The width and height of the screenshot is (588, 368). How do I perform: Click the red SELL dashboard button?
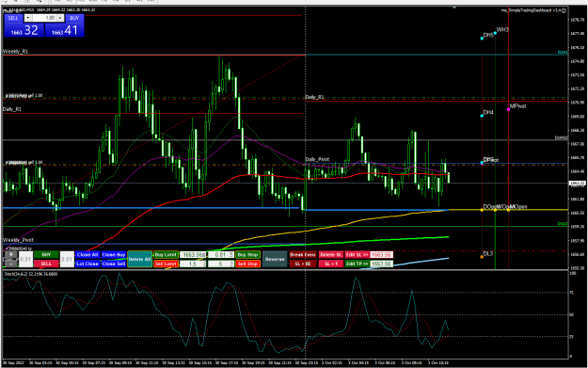click(x=46, y=264)
